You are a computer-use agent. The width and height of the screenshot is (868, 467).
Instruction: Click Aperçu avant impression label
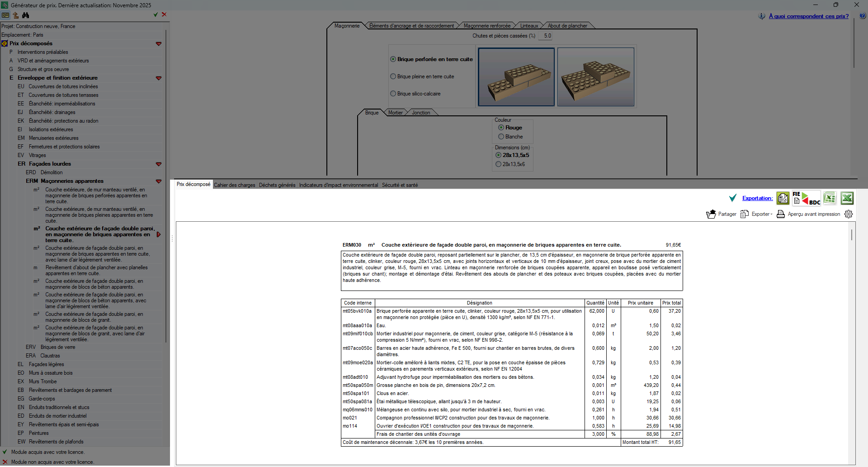pyautogui.click(x=814, y=214)
